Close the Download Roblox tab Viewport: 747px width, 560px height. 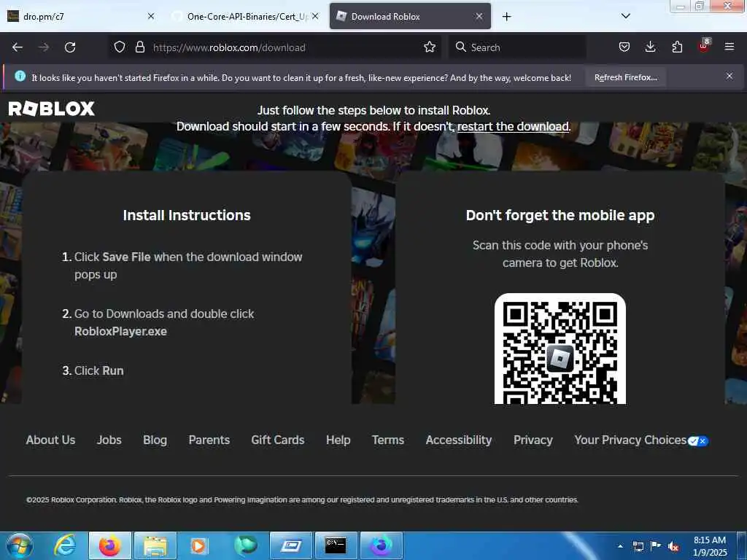pyautogui.click(x=479, y=16)
